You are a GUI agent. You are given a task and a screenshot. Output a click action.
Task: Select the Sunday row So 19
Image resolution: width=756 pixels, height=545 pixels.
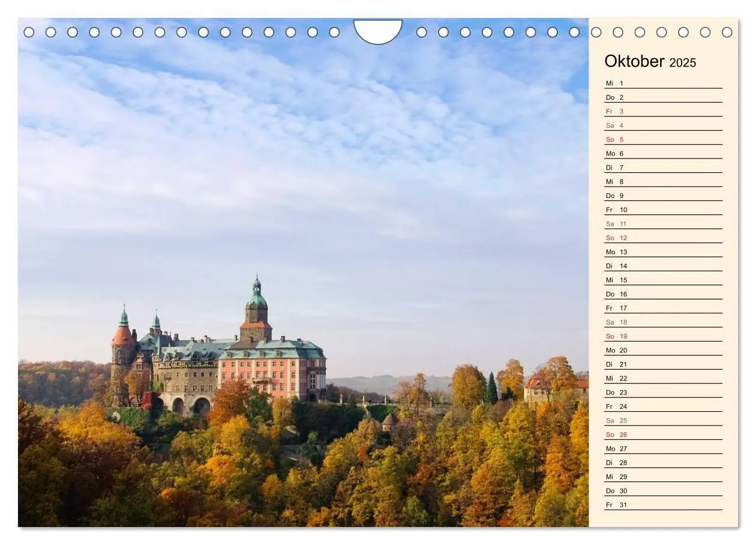(663, 336)
